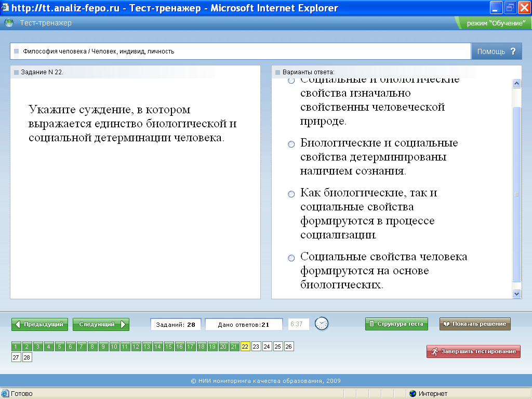The height and width of the screenshot is (399, 532).
Task: Jump to question 13
Action: point(147,347)
